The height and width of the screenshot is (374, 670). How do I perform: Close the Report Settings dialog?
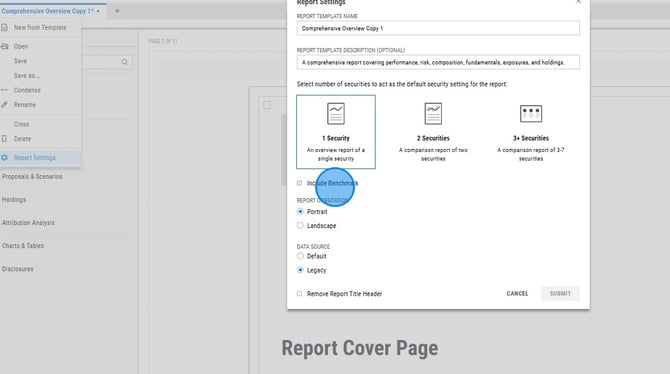[x=578, y=2]
